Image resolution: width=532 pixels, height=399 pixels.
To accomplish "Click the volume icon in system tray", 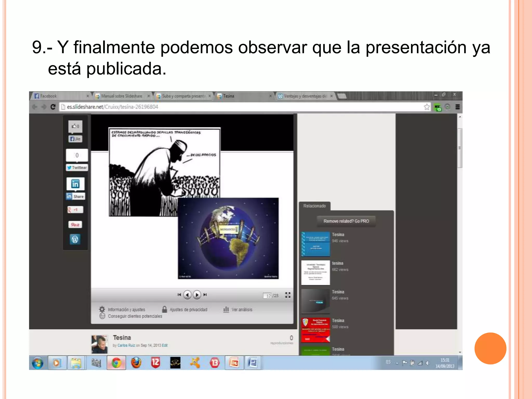I will (427, 363).
